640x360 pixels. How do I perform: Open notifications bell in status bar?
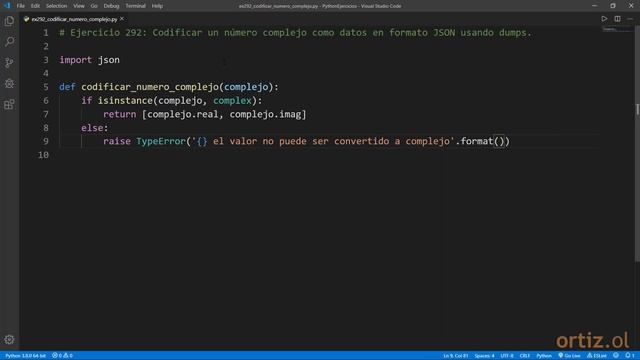point(629,356)
